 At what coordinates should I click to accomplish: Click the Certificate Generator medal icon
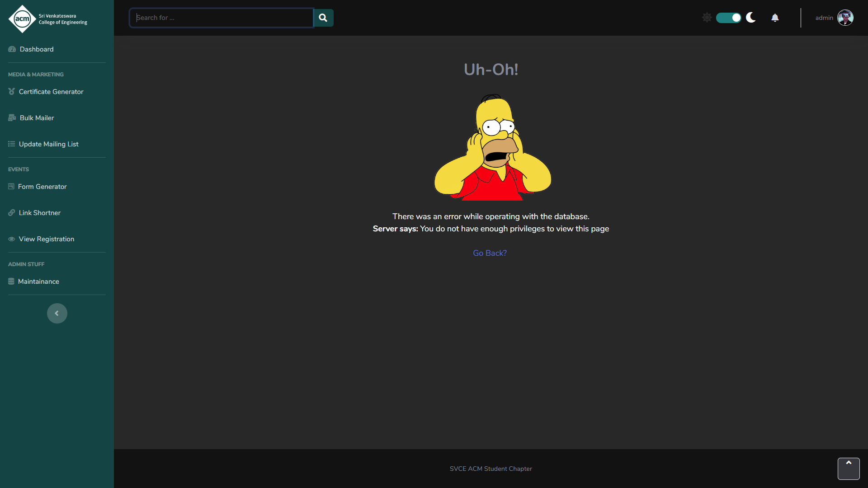[x=12, y=91]
